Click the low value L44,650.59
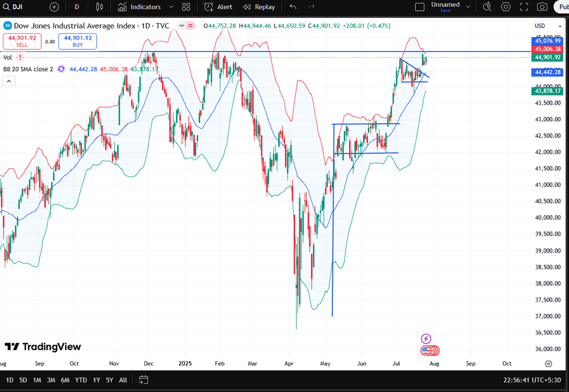Image resolution: width=569 pixels, height=392 pixels. pos(291,26)
